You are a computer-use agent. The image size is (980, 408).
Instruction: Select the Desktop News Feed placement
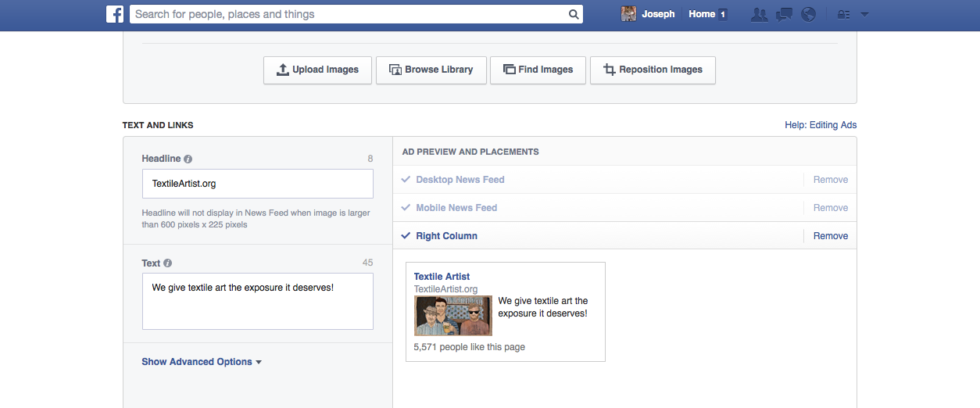point(460,180)
